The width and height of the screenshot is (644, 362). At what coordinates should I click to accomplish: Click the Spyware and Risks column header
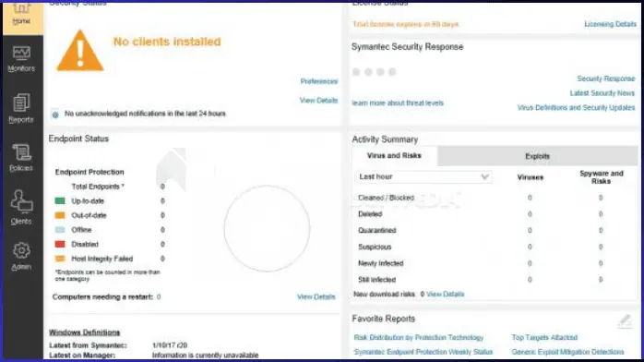(x=602, y=177)
